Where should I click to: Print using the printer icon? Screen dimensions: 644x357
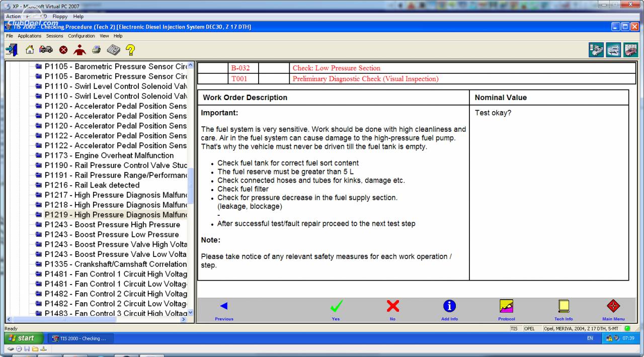[x=96, y=50]
